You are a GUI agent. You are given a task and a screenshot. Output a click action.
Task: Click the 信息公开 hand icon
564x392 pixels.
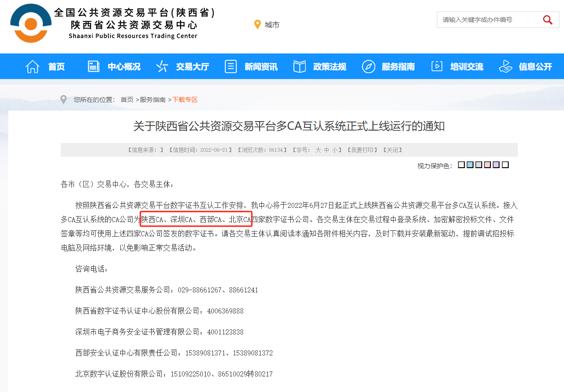(x=505, y=67)
